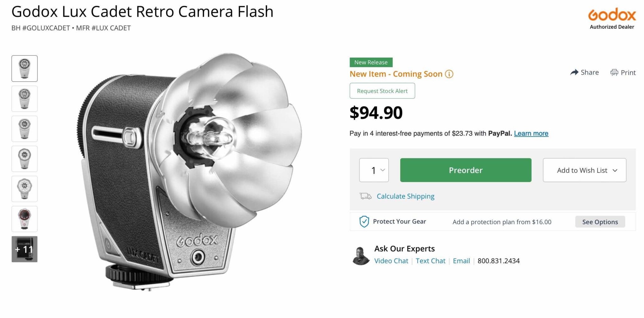The width and height of the screenshot is (644, 318).
Task: Open Video Chat with an expert
Action: tap(391, 261)
